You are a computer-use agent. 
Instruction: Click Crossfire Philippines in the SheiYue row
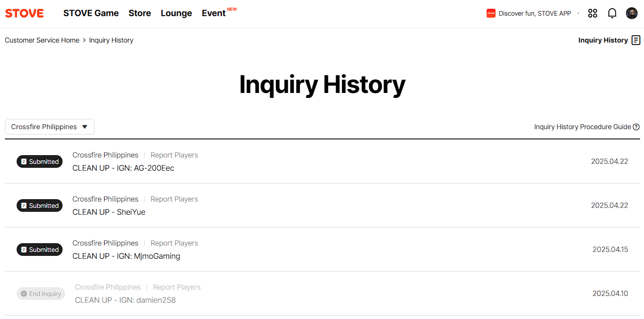point(105,199)
